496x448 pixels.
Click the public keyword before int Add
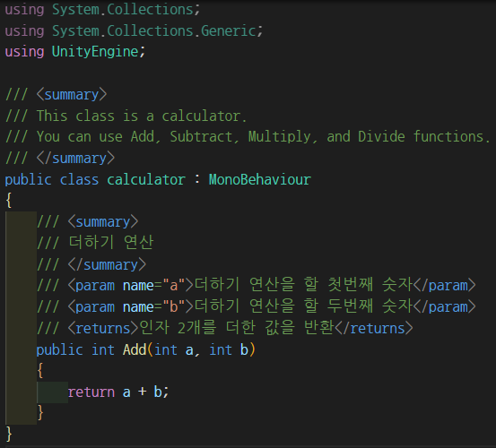pos(60,350)
